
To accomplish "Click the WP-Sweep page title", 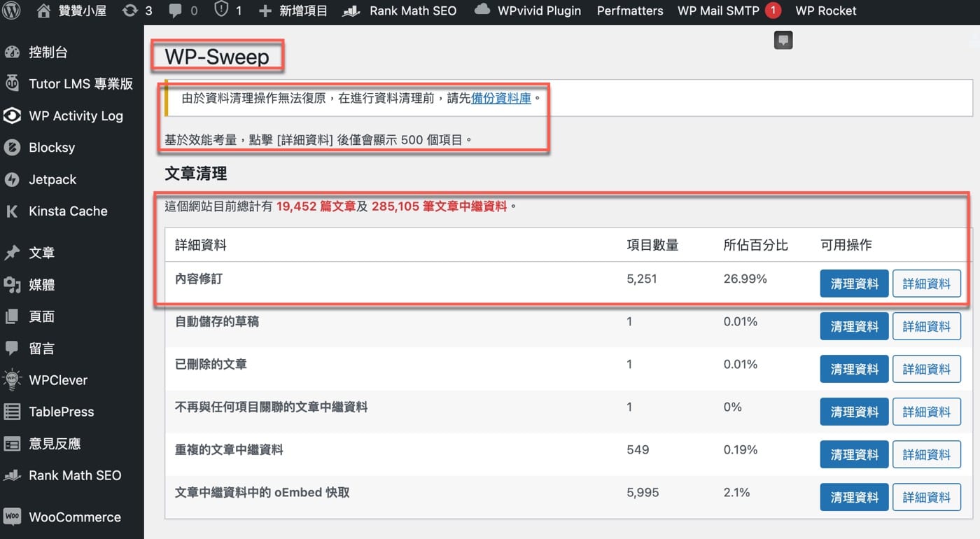I will [217, 57].
